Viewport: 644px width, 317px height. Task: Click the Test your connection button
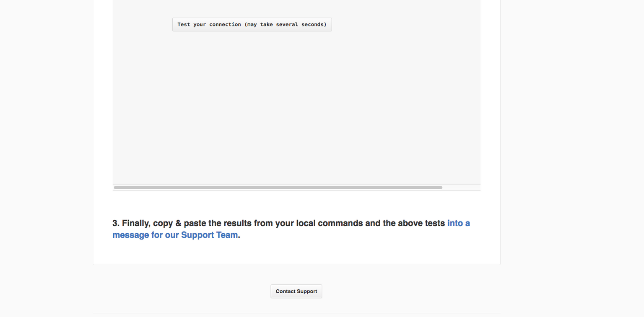point(252,24)
